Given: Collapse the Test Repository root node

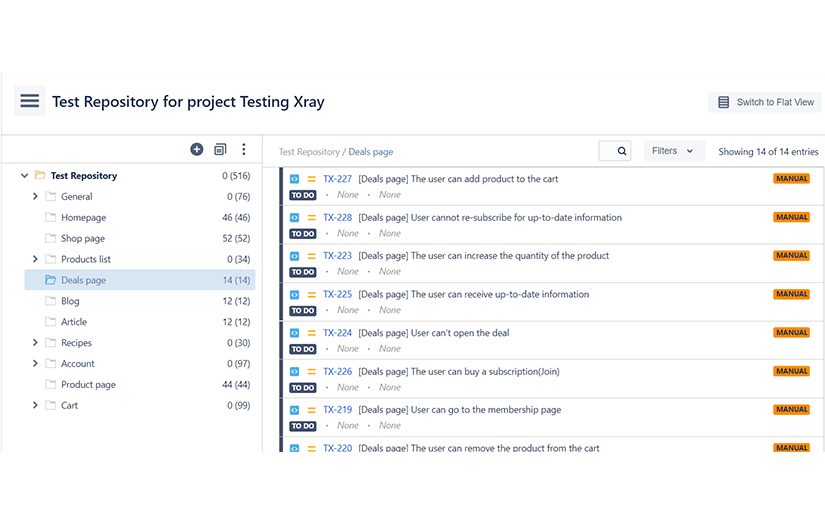Looking at the screenshot, I should click(24, 176).
